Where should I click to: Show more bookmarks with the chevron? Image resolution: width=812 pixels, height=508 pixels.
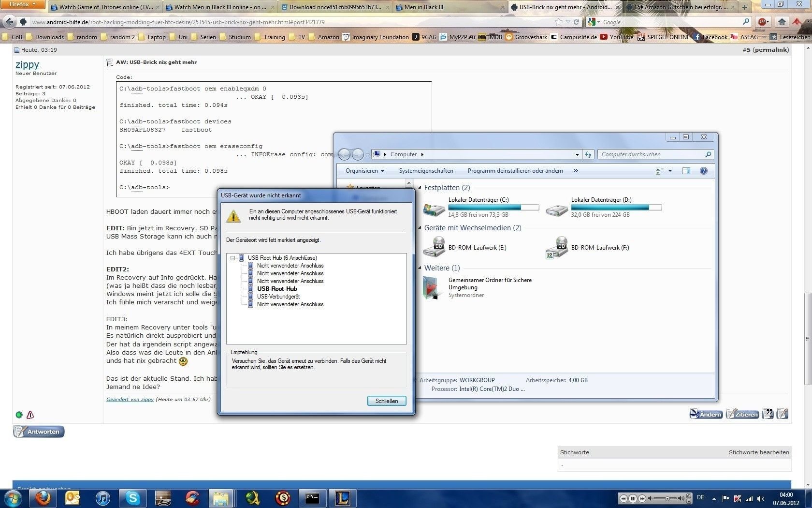pos(764,37)
